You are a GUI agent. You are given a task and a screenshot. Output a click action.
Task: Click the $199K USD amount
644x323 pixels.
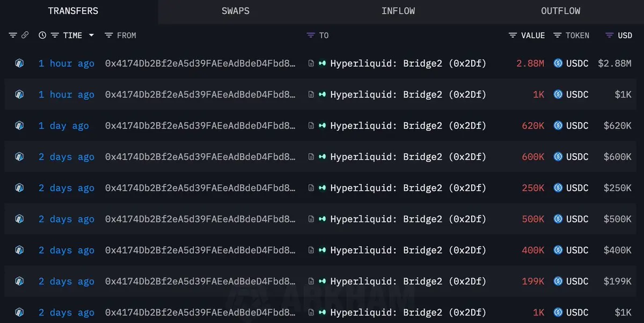617,282
